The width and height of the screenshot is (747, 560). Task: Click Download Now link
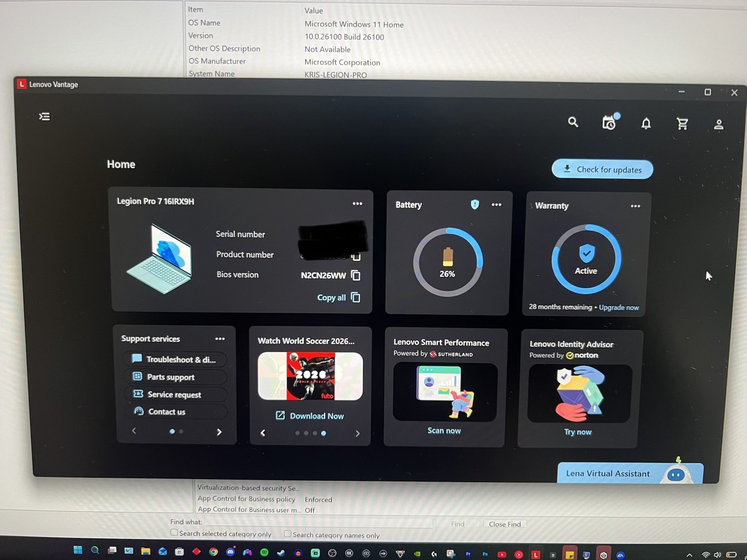(310, 416)
